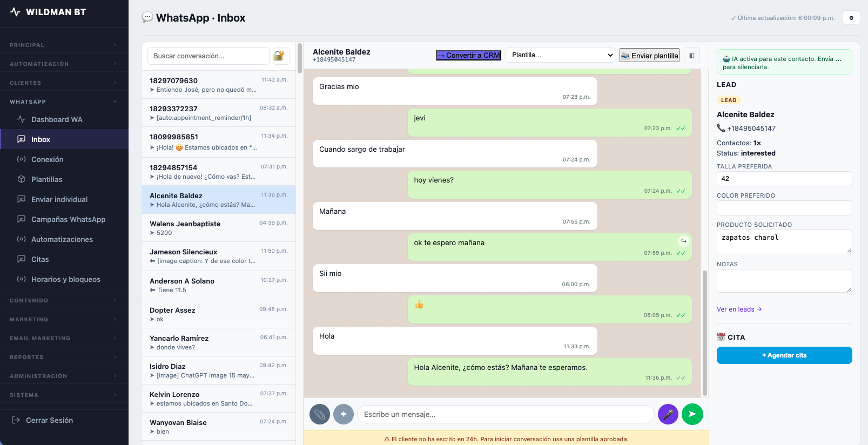The width and height of the screenshot is (868, 445).
Task: Collapse the WHATSAPP section
Action: (64, 102)
